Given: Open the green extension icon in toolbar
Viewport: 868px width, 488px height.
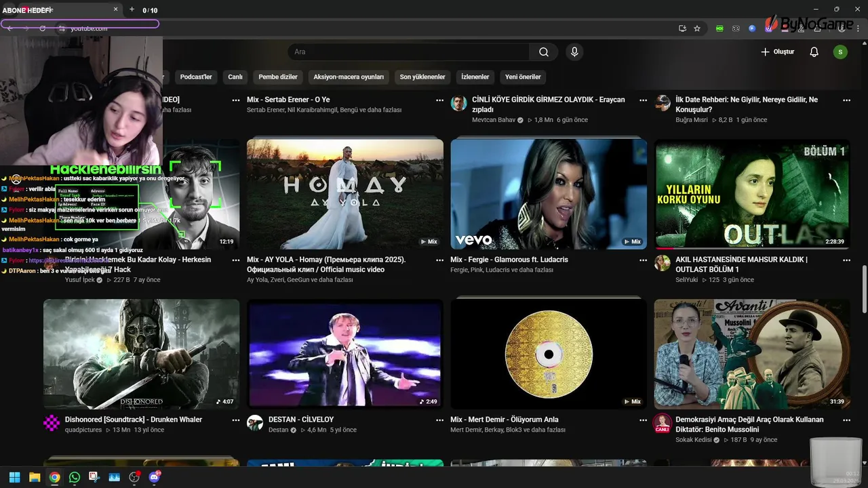Looking at the screenshot, I should point(720,28).
